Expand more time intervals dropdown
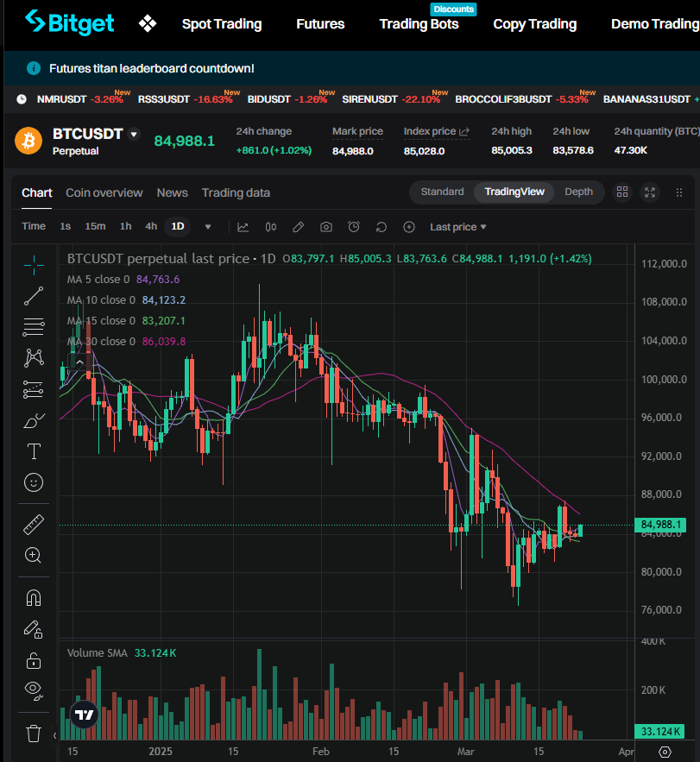 coord(208,227)
